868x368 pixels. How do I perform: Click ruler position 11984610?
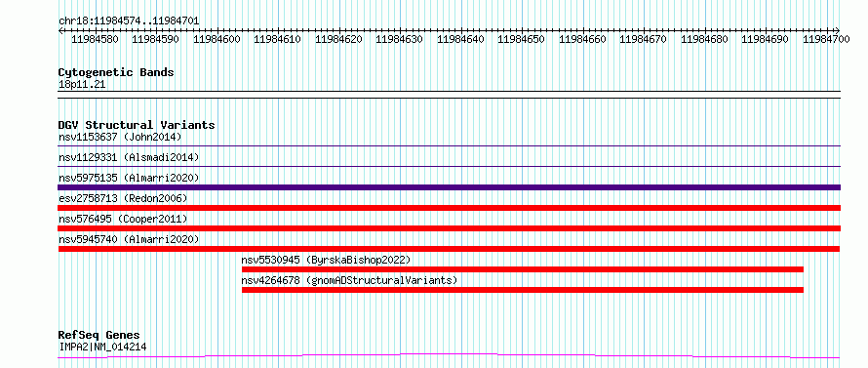[277, 39]
